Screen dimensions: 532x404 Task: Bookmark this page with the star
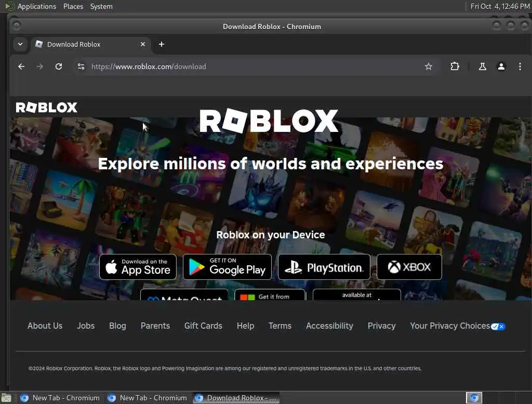429,66
